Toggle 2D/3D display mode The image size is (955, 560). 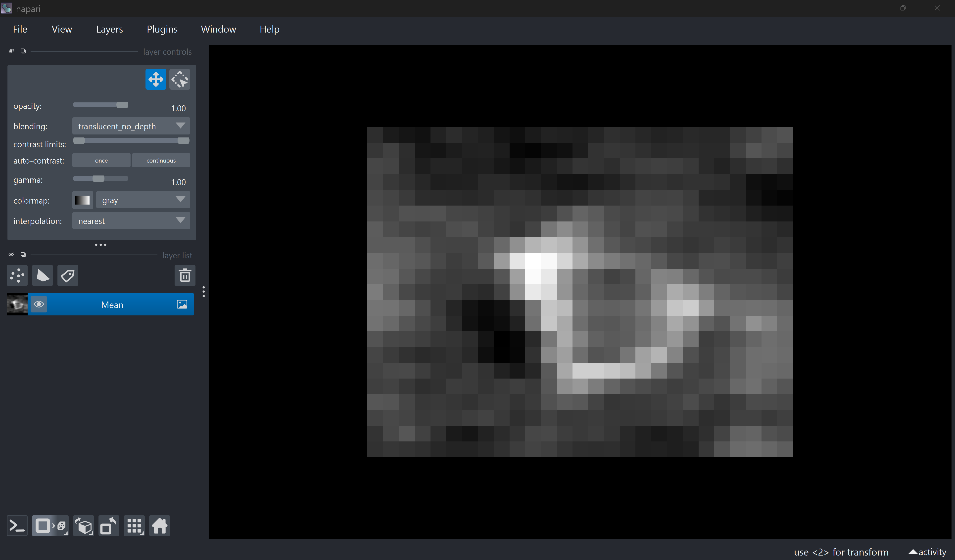pos(50,526)
